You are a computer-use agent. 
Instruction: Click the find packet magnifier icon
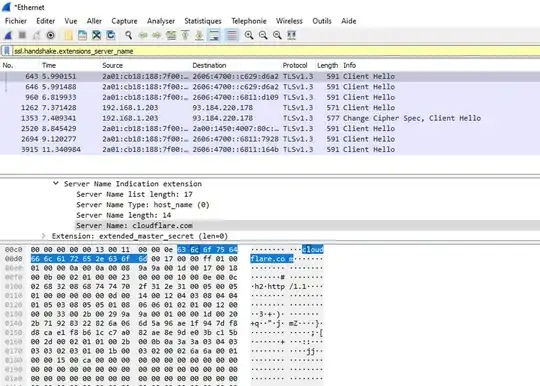click(128, 35)
